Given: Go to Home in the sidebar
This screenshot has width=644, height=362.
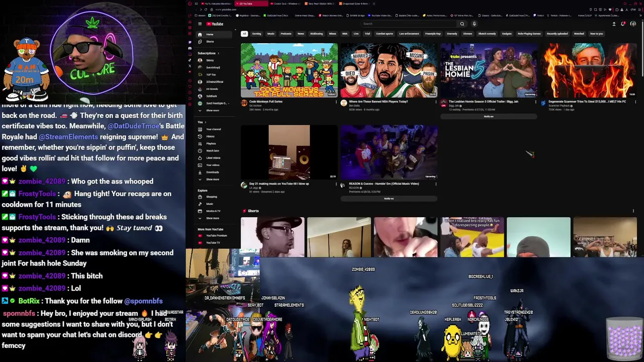Looking at the screenshot, I should pyautogui.click(x=215, y=34).
